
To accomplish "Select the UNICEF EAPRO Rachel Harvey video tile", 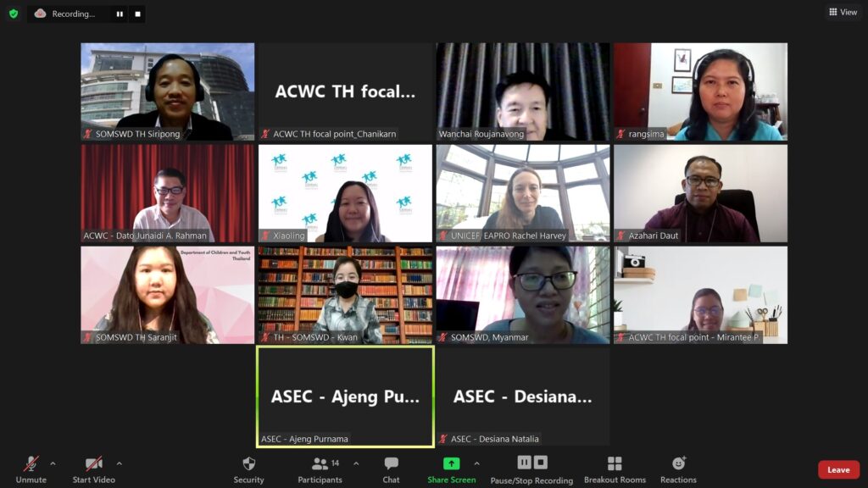I will [522, 193].
